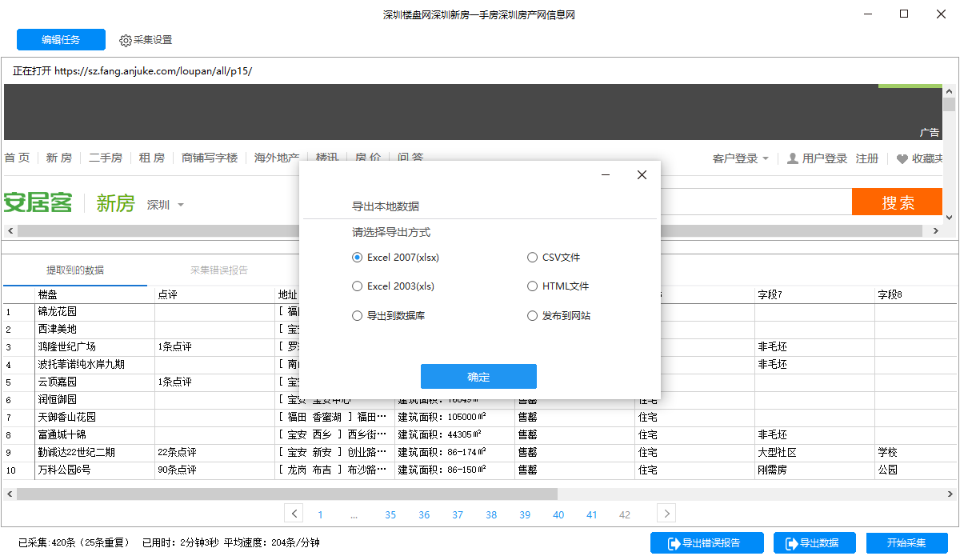Click the 字段8 column header
The width and height of the screenshot is (960, 560).
(916, 294)
